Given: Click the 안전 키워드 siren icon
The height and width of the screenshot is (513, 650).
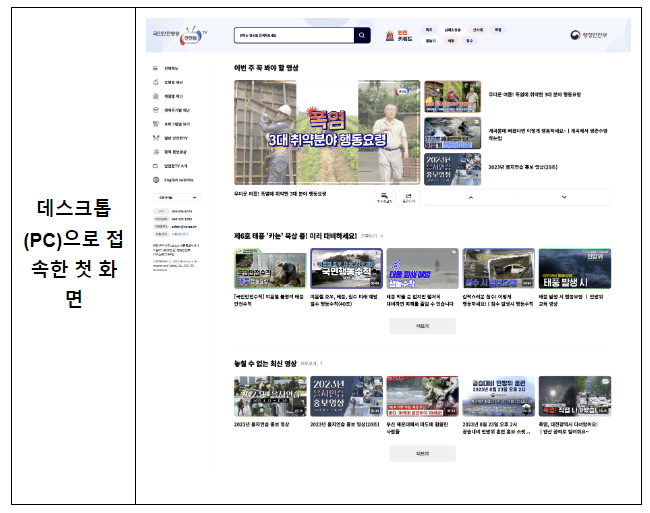Looking at the screenshot, I should point(390,36).
